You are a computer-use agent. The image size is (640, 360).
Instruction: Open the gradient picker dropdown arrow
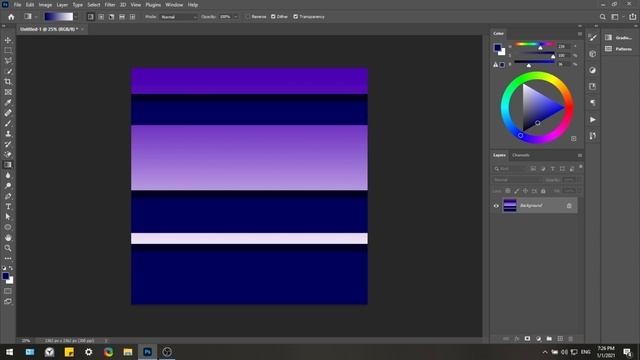coord(76,17)
